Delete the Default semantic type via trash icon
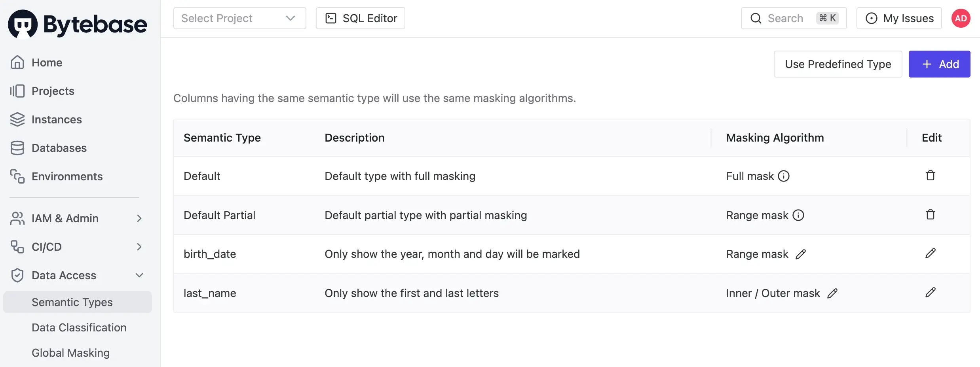The width and height of the screenshot is (980, 367). coord(930,175)
